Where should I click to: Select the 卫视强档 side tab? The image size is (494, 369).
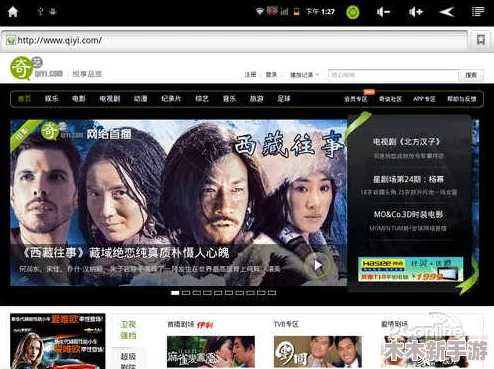(128, 330)
